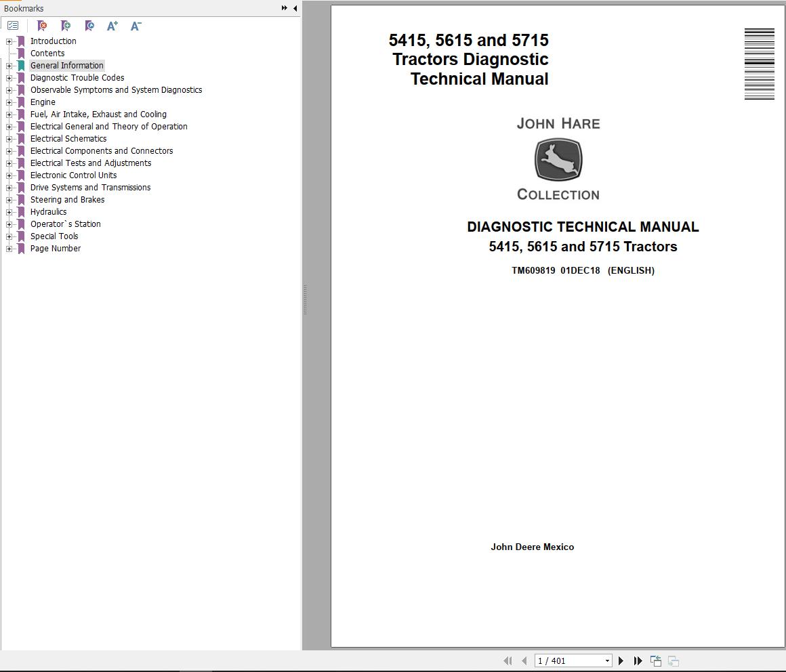Open the Page Number bookmark

55,249
